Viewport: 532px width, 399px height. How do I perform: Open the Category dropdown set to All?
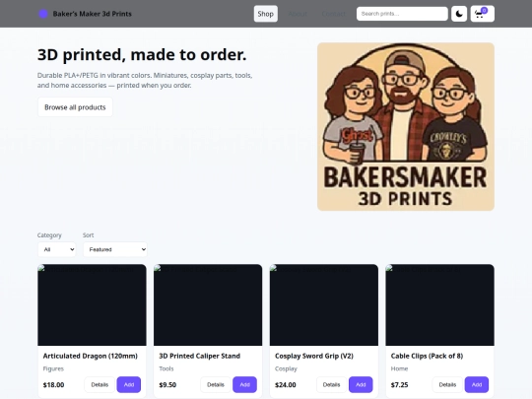point(57,249)
